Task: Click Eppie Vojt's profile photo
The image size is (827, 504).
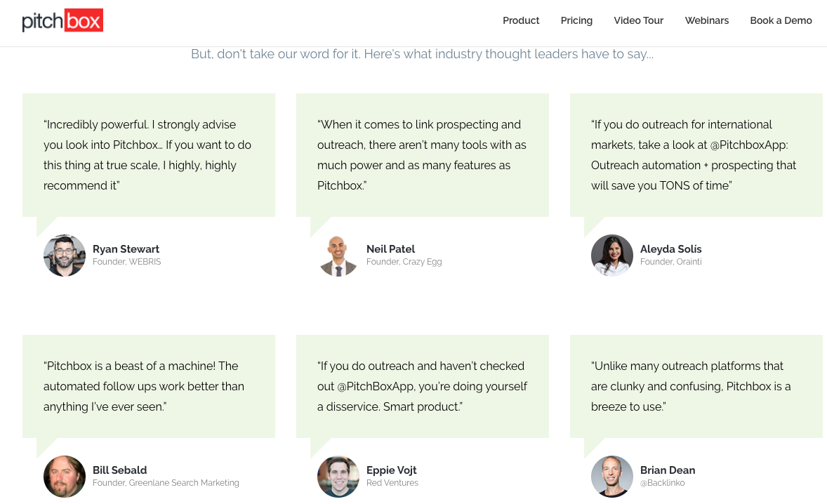Action: point(338,476)
